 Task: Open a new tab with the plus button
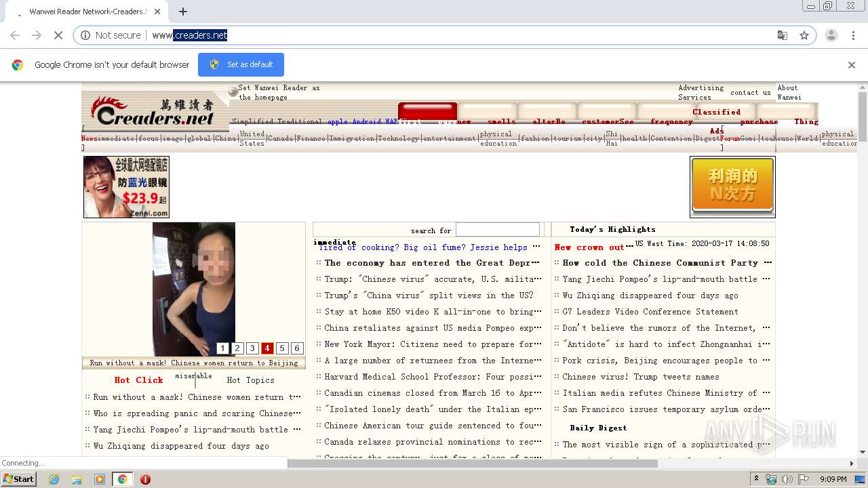tap(183, 12)
